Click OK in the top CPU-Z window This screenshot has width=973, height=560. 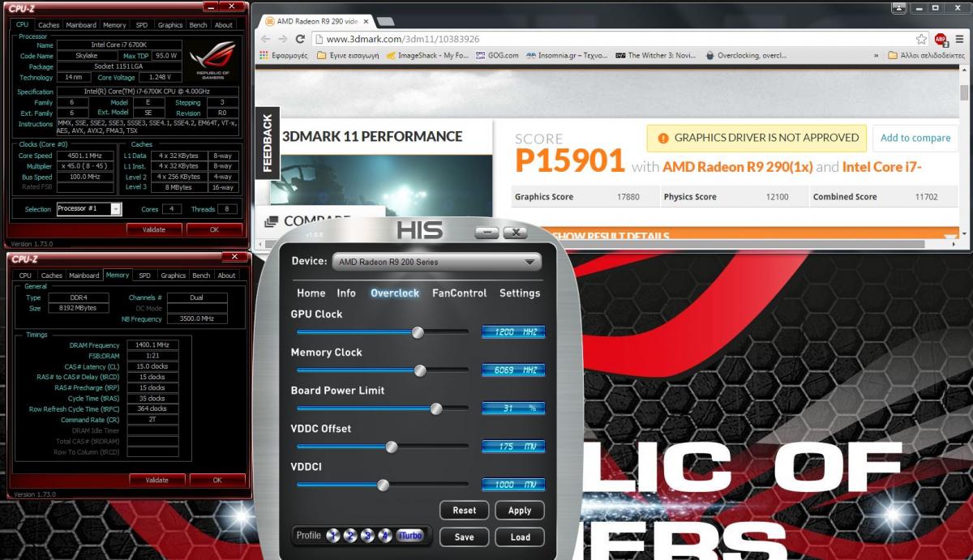coord(214,229)
